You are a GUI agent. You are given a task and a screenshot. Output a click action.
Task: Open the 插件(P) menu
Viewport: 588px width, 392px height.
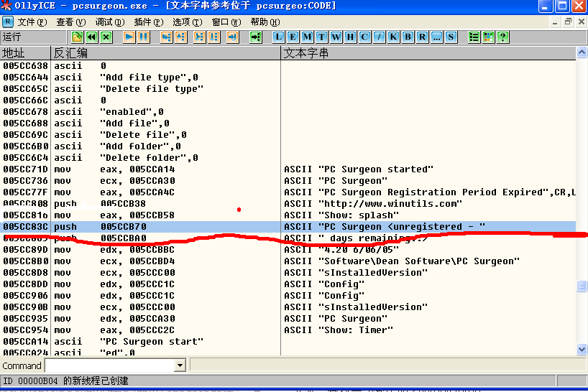click(x=149, y=22)
